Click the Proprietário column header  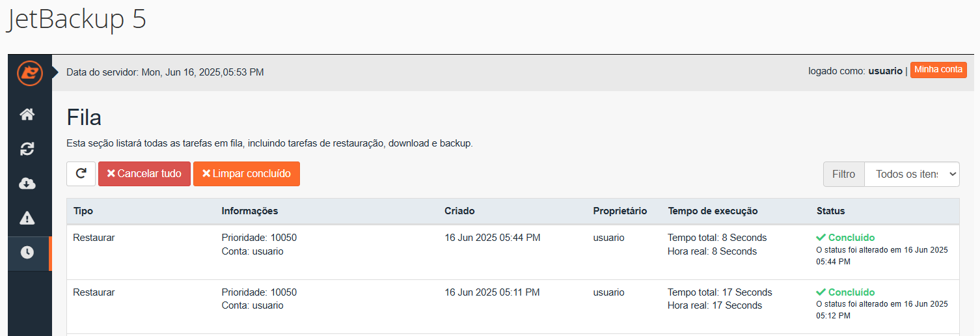point(619,211)
